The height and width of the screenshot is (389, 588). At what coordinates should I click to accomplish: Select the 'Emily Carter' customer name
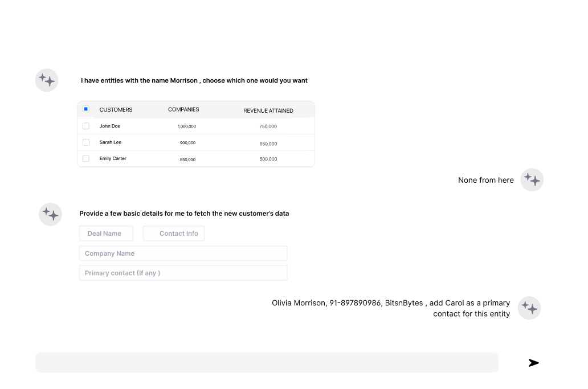coord(113,158)
